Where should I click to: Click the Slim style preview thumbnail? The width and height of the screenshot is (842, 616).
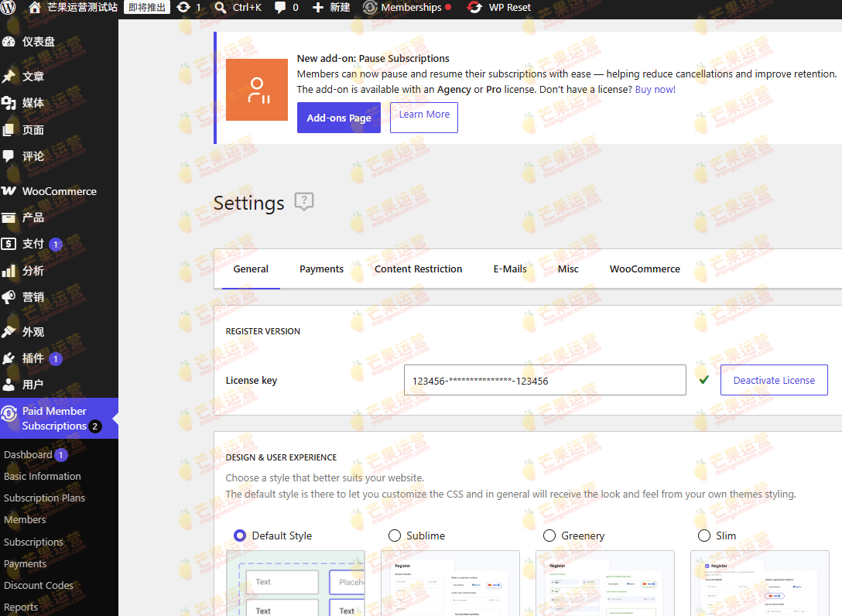tap(760, 583)
